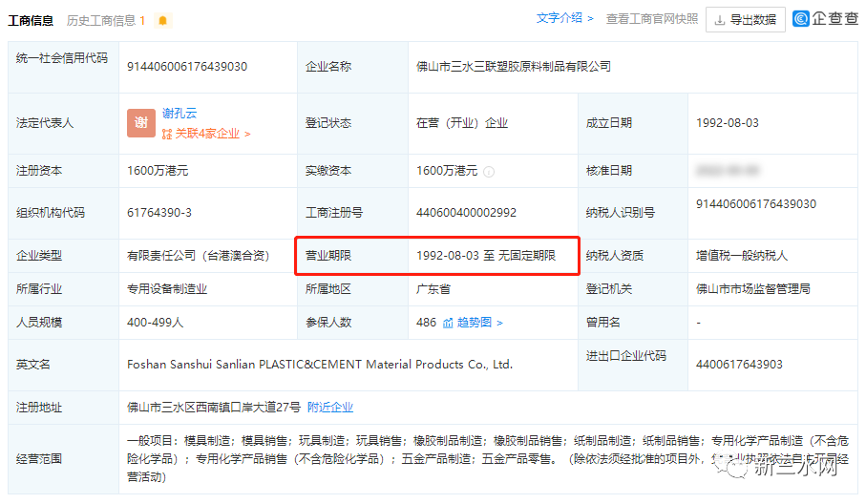Click the 统一社会信用代码 label
Screen dimensions: 866x504
pos(62,58)
